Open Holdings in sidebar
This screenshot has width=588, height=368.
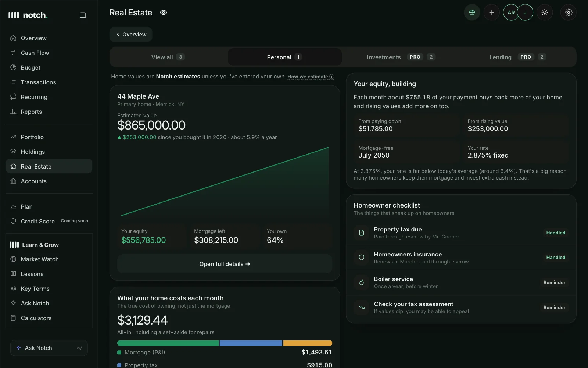click(x=49, y=152)
